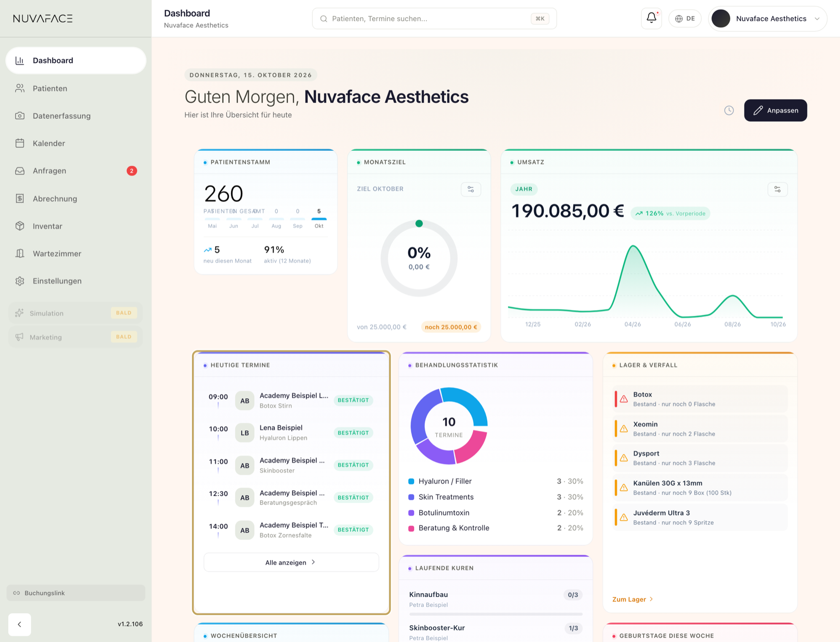
Task: Click the Hyaluron / Filler legend swatch
Action: (411, 481)
